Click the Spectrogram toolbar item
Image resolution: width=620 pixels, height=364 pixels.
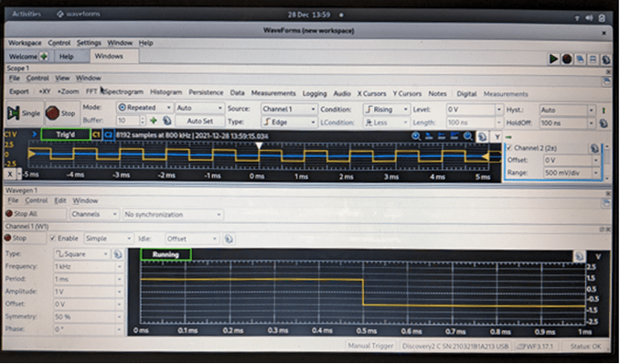[124, 91]
